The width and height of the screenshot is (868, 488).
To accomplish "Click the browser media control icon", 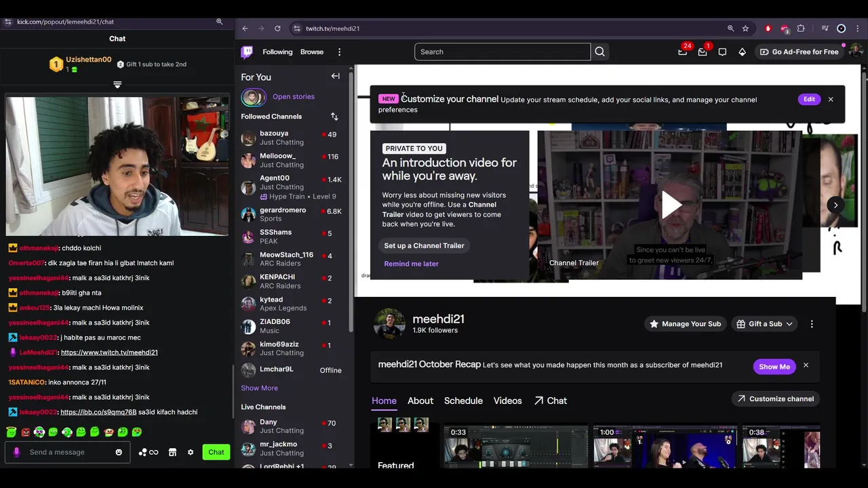I will tap(825, 28).
